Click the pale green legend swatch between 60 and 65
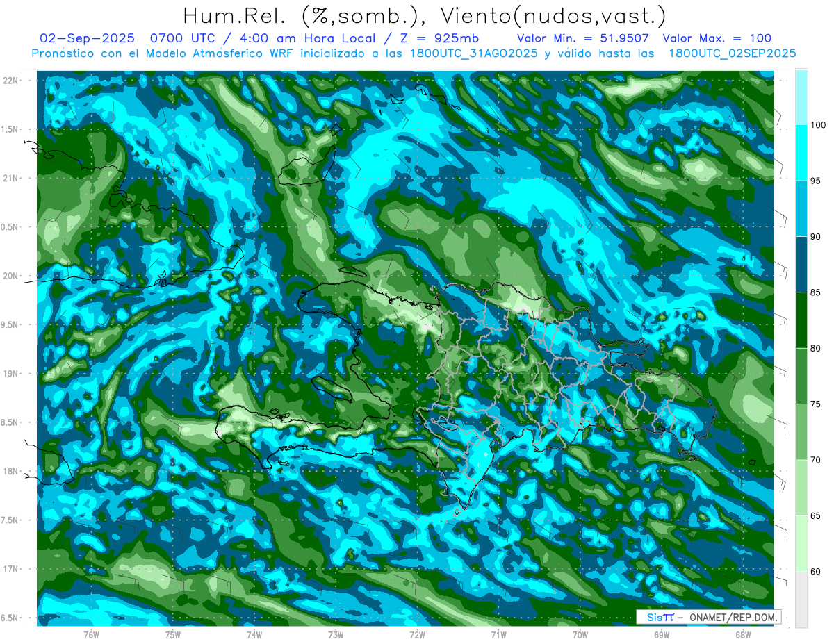Screen dimensions: 834x644 801,543
